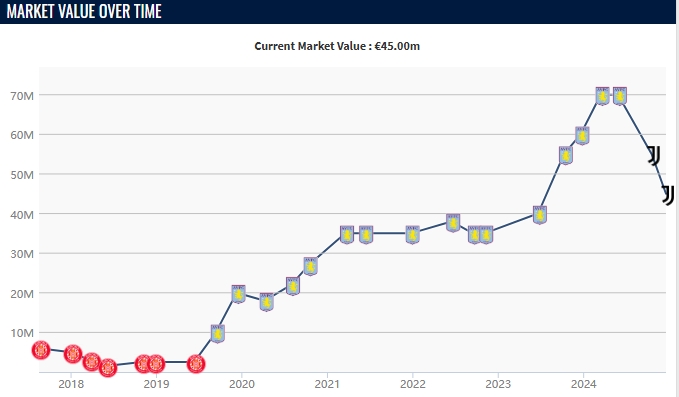The image size is (679, 397).
Task: Select the Aston Villa marker at 27M in late 2020
Action: coord(310,266)
